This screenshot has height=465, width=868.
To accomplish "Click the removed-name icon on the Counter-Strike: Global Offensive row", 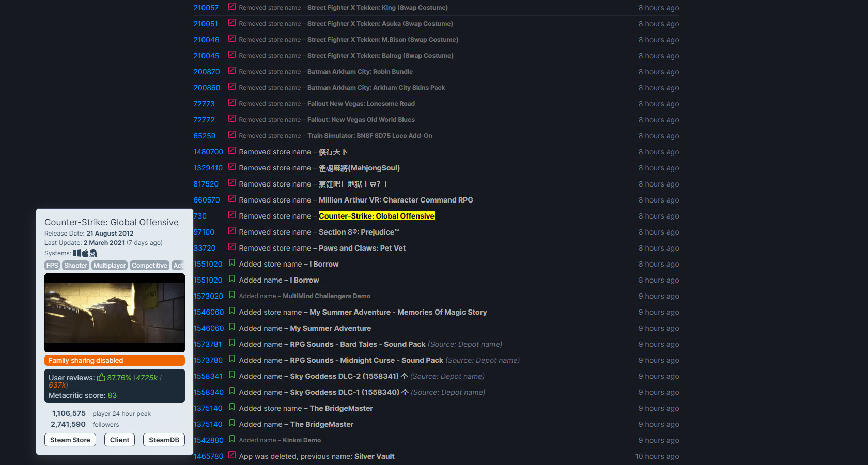I will coord(232,215).
